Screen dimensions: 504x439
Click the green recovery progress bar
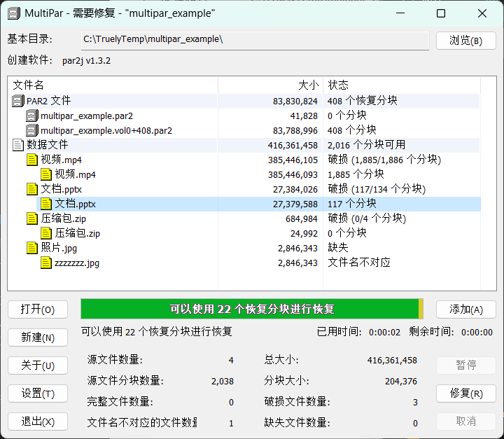[251, 309]
